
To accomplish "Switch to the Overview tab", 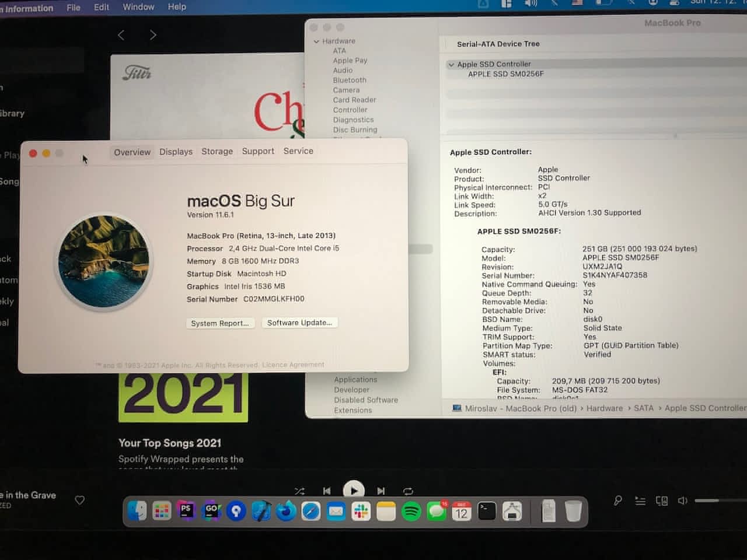I will tap(132, 152).
